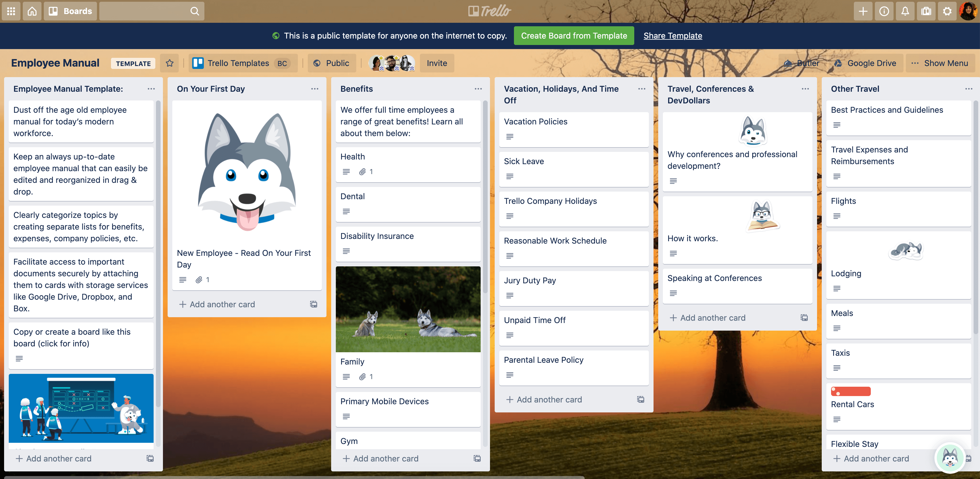Click the Trello logo in the top bar

click(490, 10)
